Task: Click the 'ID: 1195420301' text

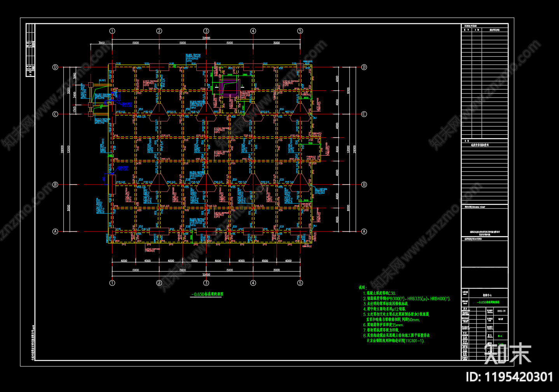Action: pos(509,376)
